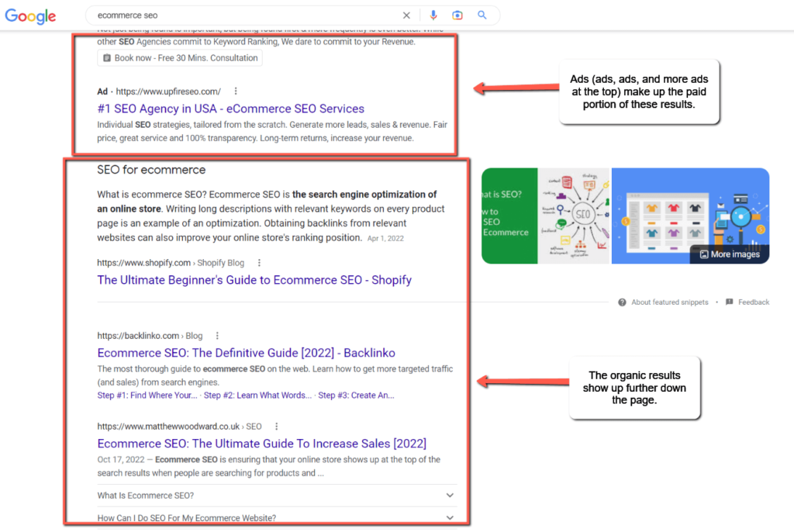Click the Google logo

29,16
